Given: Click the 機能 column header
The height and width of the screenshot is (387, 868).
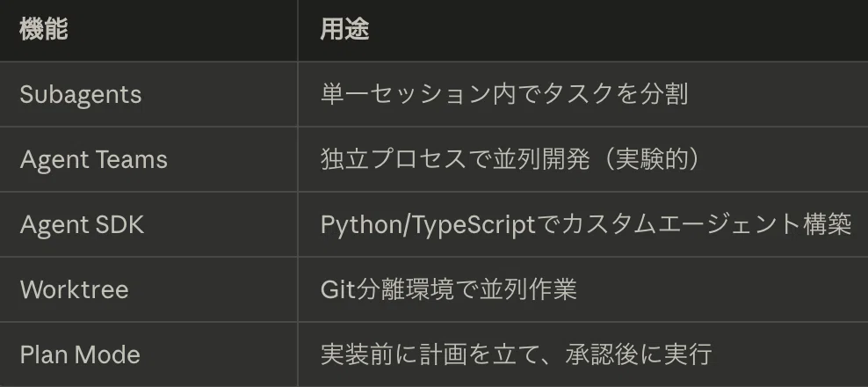Looking at the screenshot, I should click(44, 29).
